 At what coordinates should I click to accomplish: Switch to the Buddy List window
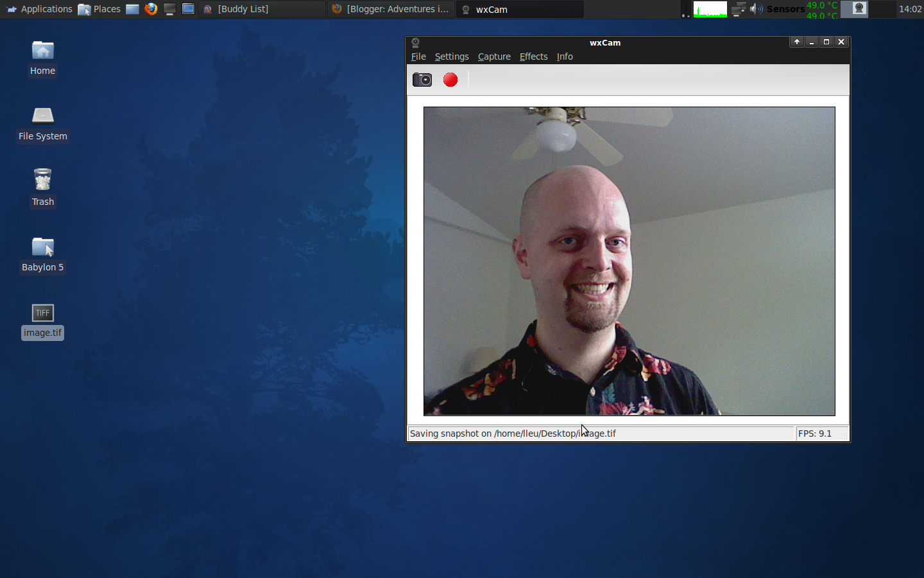(x=262, y=9)
